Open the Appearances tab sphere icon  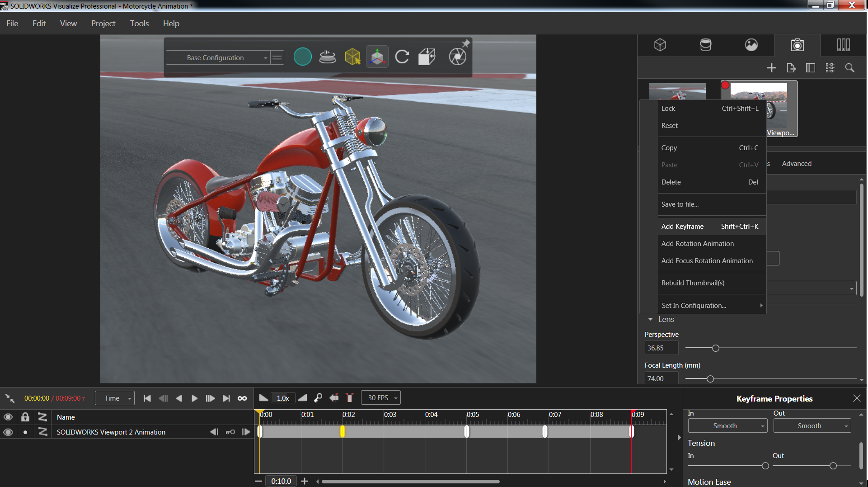click(x=751, y=45)
